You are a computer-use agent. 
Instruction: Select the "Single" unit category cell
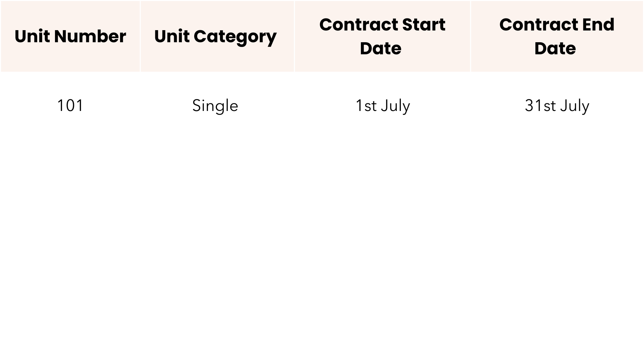pyautogui.click(x=215, y=106)
